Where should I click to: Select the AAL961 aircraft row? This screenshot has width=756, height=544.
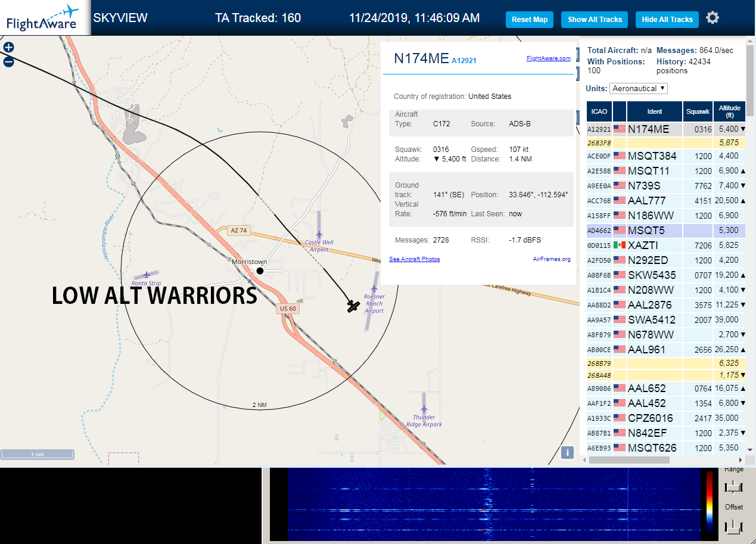[666, 350]
